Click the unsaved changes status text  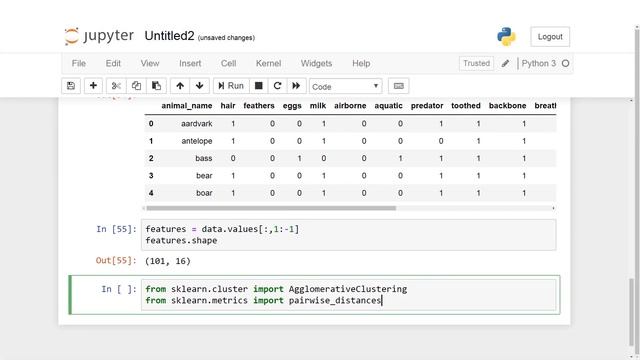(226, 38)
